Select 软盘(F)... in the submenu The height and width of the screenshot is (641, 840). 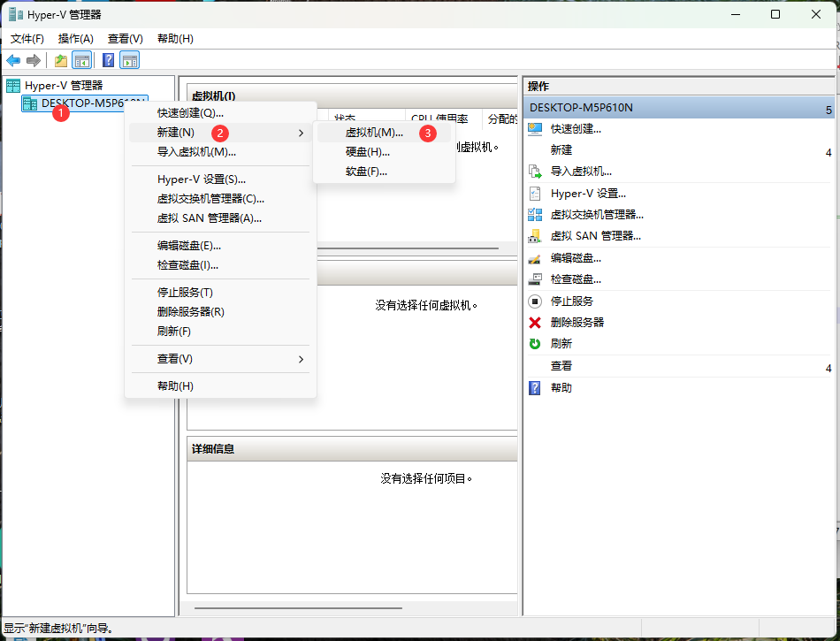click(x=384, y=172)
